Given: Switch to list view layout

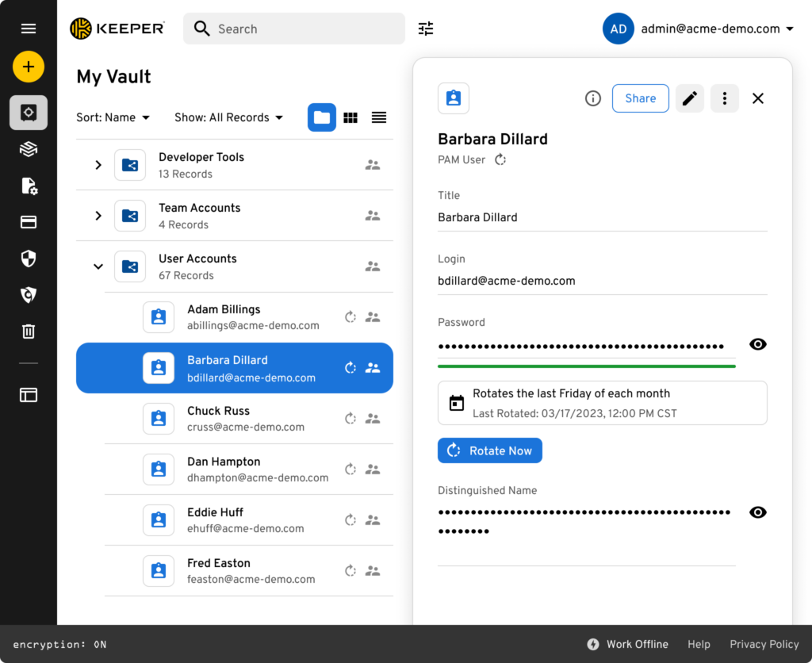Looking at the screenshot, I should [x=379, y=117].
